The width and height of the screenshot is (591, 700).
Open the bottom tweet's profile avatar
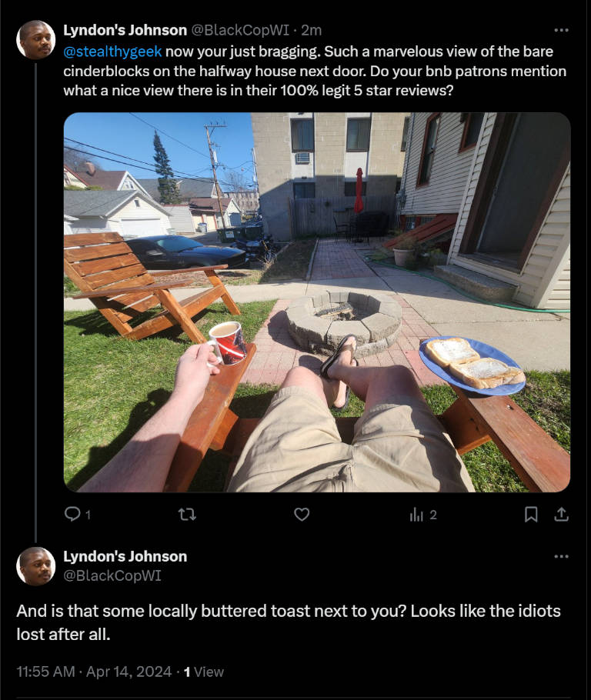pyautogui.click(x=35, y=565)
